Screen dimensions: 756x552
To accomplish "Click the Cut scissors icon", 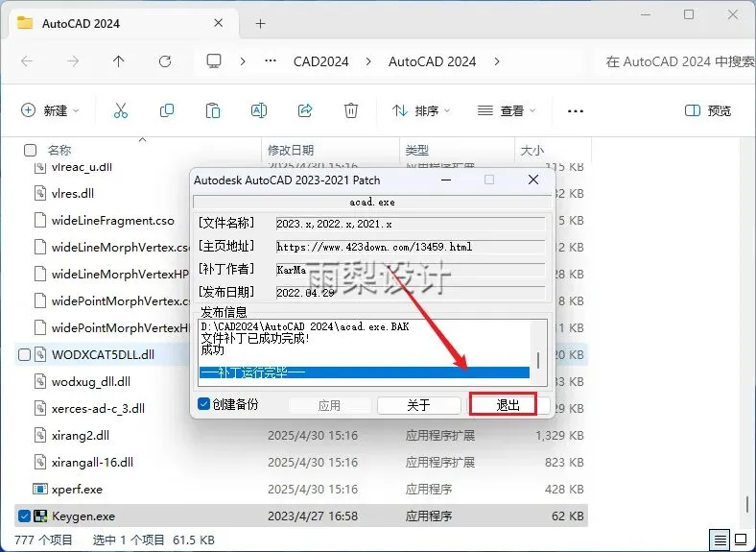I will click(x=121, y=110).
